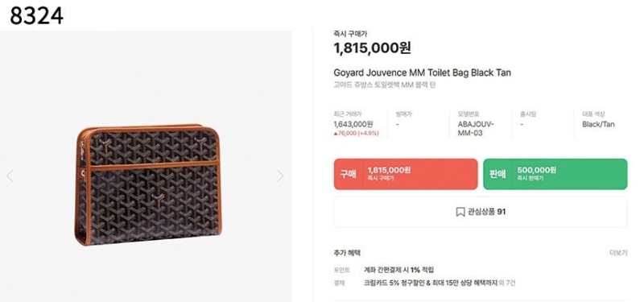
Task: Click the red 구매 buy button
Action: click(x=406, y=174)
